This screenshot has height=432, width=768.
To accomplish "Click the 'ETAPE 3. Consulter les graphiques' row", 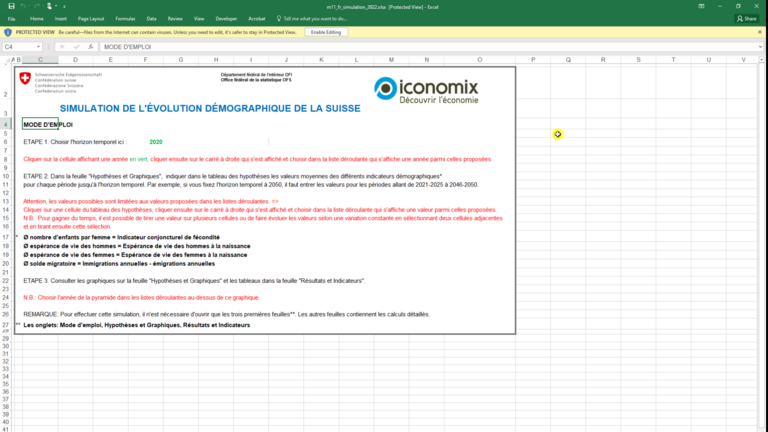I will click(194, 281).
